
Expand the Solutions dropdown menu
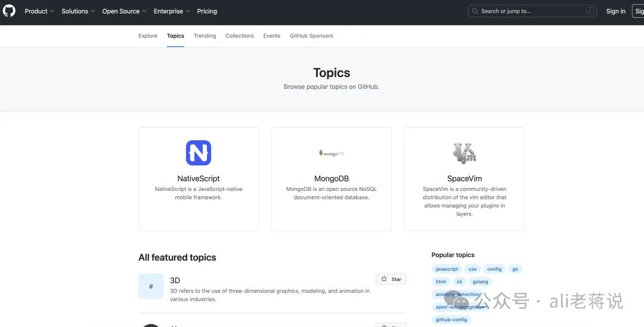[78, 11]
